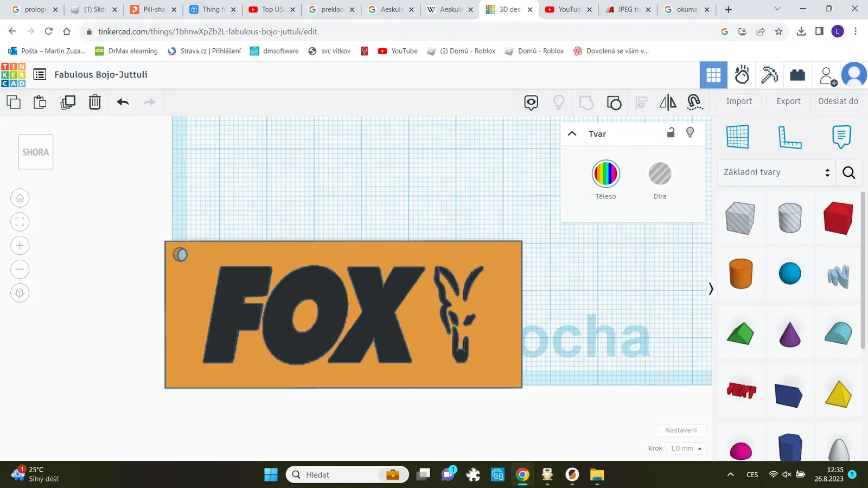Click the Mirror tool icon
This screenshot has width=868, height=488.
(x=668, y=102)
